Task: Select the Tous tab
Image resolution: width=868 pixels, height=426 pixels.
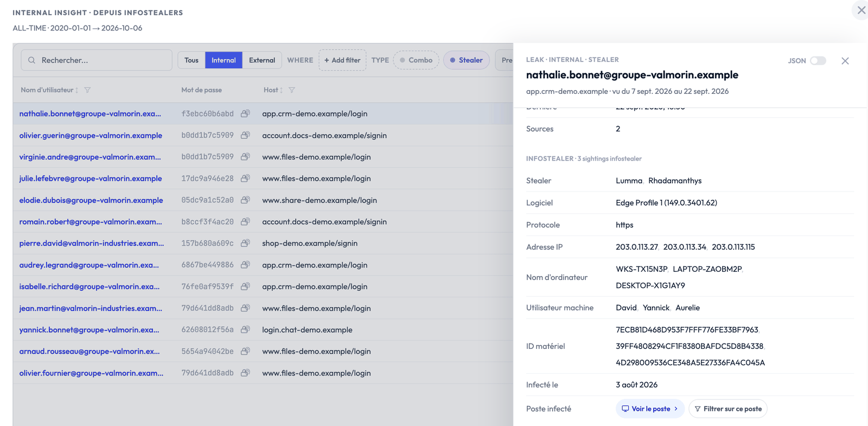Action: click(192, 60)
